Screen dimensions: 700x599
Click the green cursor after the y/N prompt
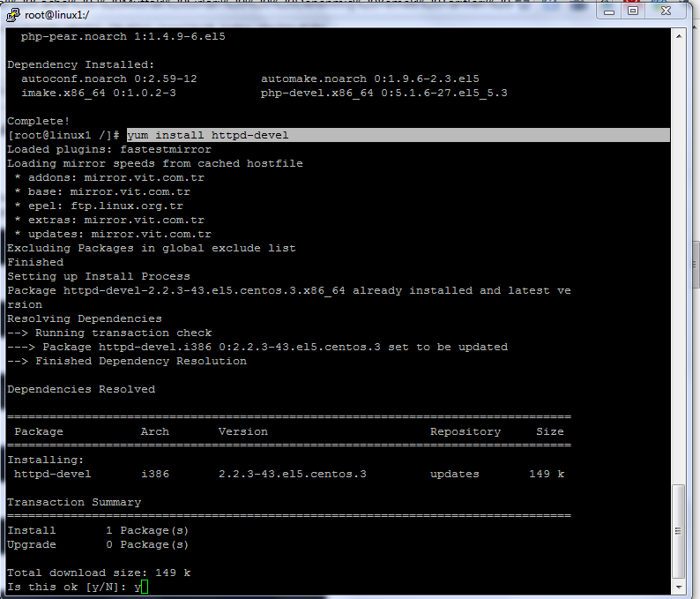pyautogui.click(x=145, y=588)
